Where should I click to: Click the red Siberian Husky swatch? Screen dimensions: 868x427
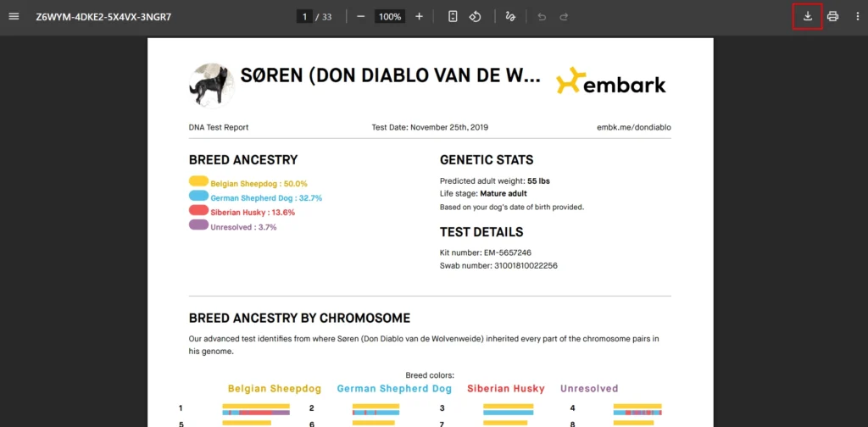[x=199, y=211]
